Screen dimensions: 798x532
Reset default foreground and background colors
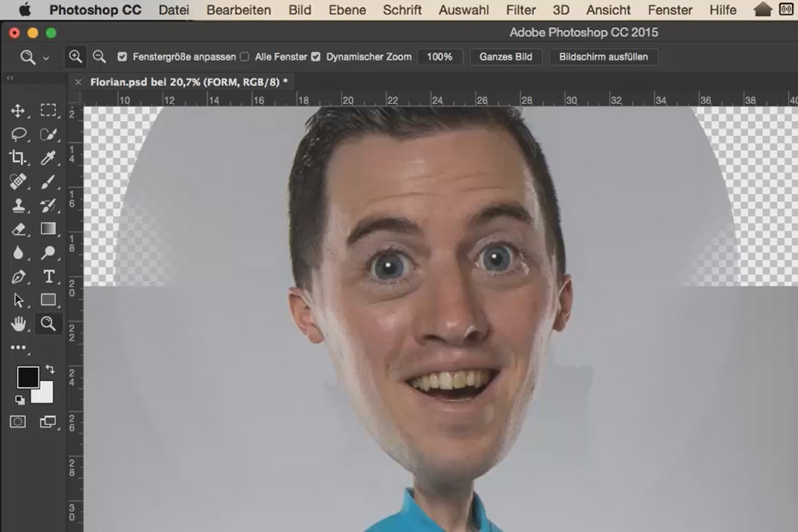(x=19, y=400)
